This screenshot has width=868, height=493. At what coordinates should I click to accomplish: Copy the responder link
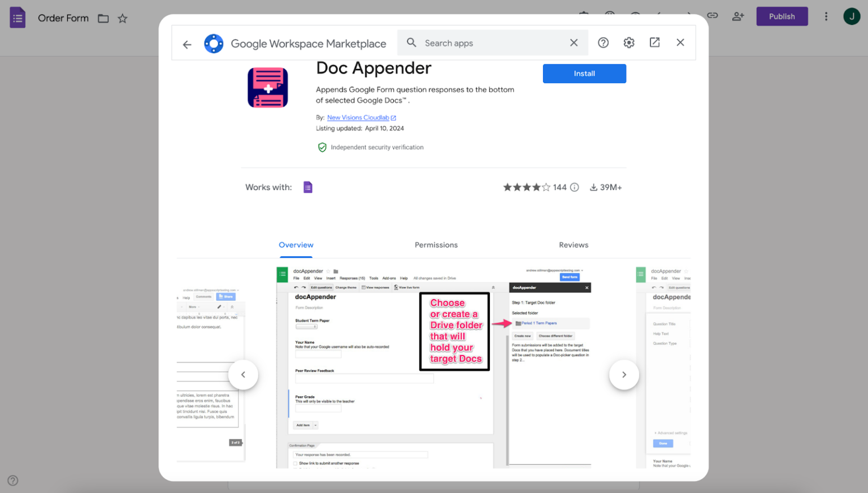click(712, 16)
